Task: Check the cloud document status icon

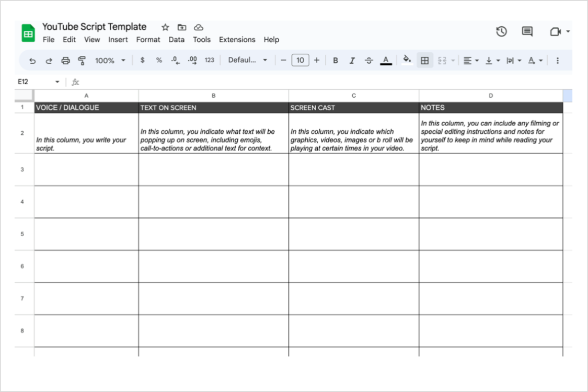Action: (199, 27)
